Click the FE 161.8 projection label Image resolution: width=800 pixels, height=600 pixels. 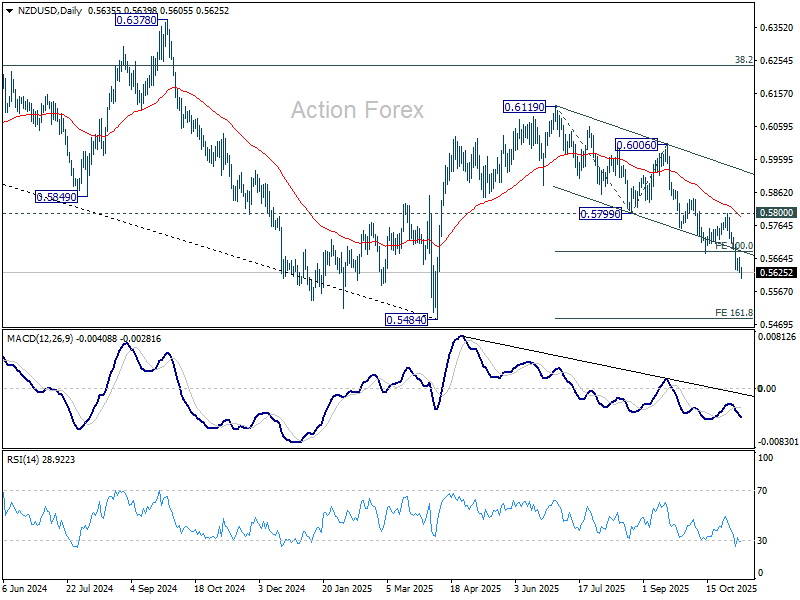734,313
